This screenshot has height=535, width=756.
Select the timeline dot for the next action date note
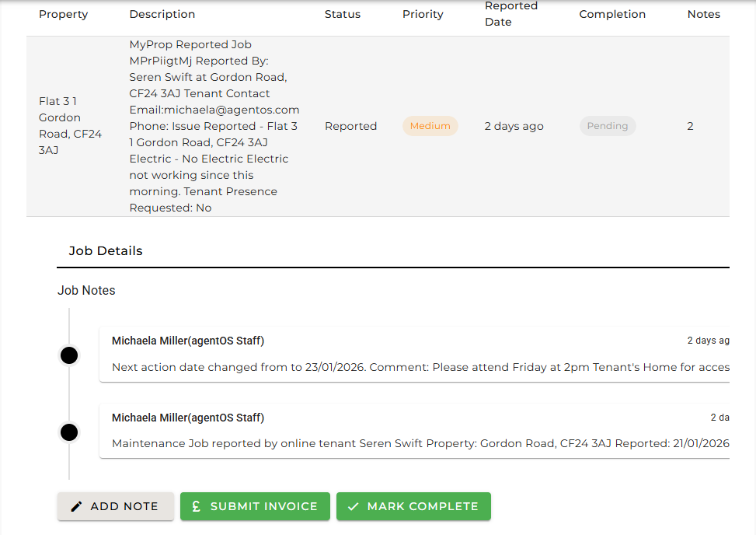click(x=69, y=355)
